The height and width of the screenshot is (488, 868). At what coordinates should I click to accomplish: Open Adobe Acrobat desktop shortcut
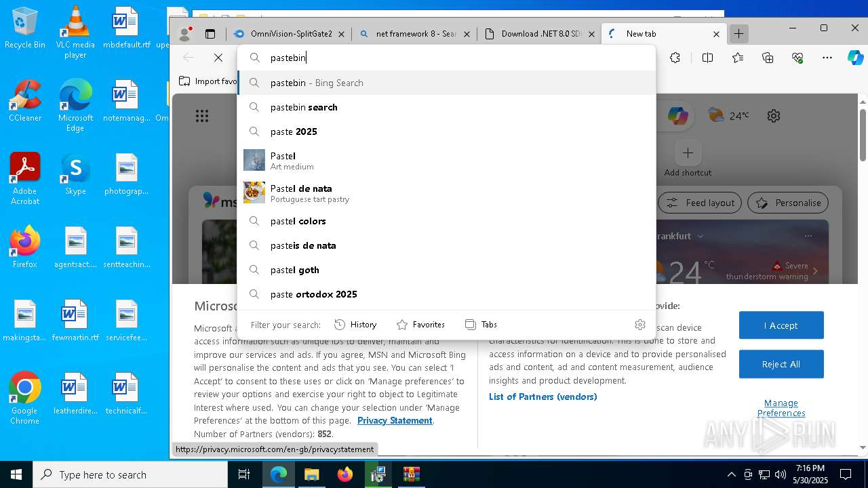click(25, 179)
